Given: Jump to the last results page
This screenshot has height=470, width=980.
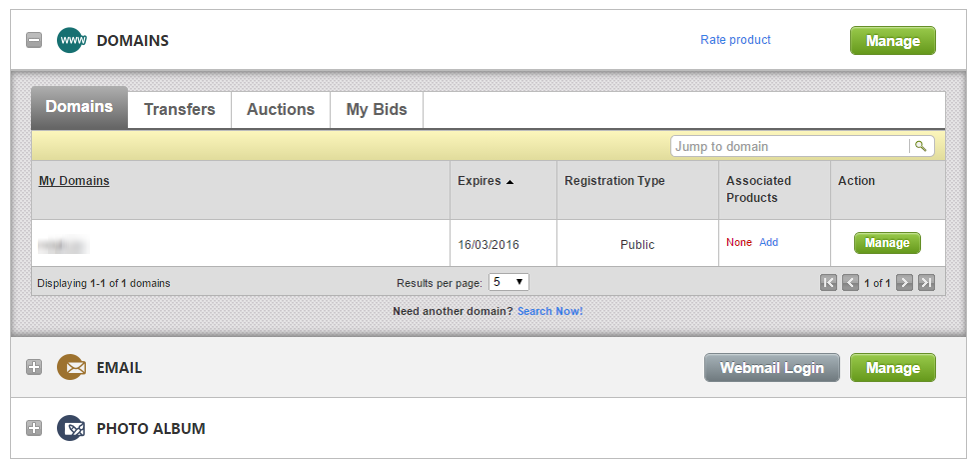Looking at the screenshot, I should click(x=926, y=283).
